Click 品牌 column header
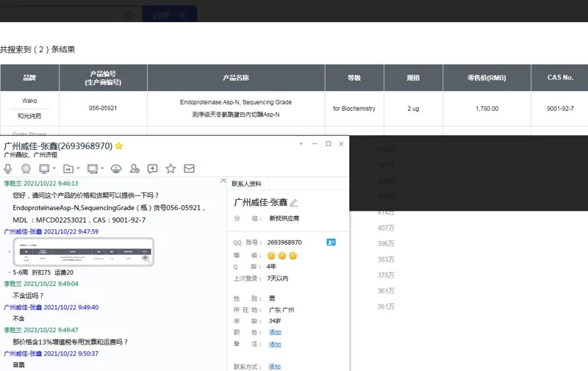 point(29,78)
